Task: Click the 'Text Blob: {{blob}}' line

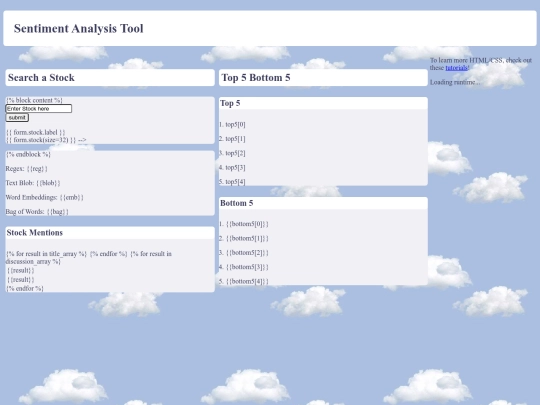Action: point(33,183)
